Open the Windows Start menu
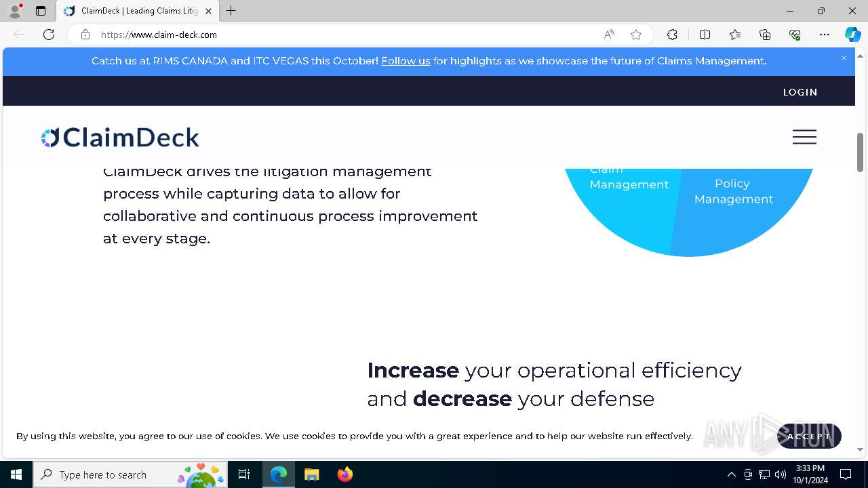The width and height of the screenshot is (868, 488). 16,474
